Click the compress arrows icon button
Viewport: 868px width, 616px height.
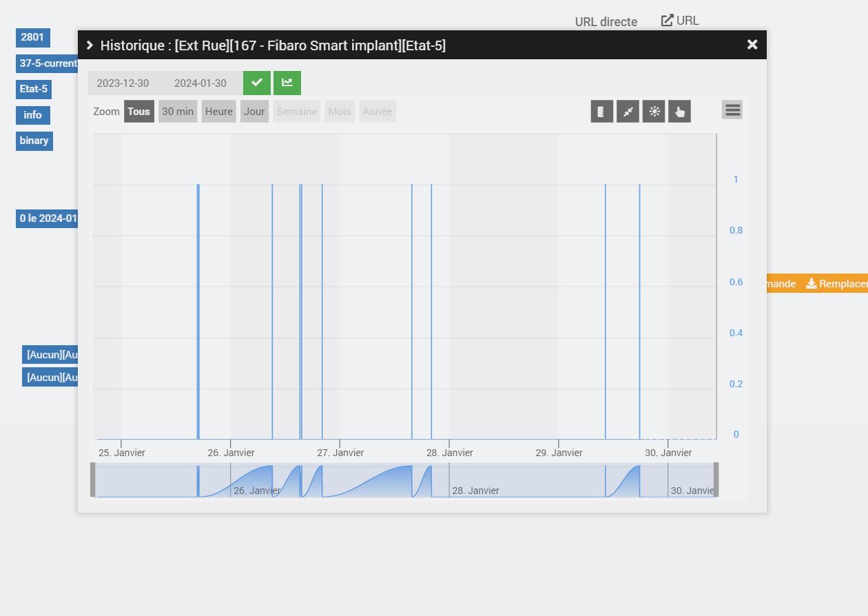[628, 112]
